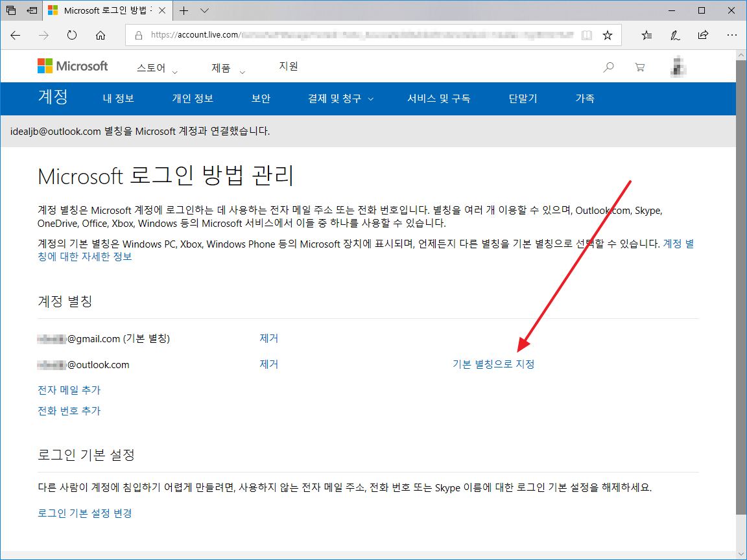
Task: Open 서비스 및 구독 tab
Action: [x=438, y=99]
